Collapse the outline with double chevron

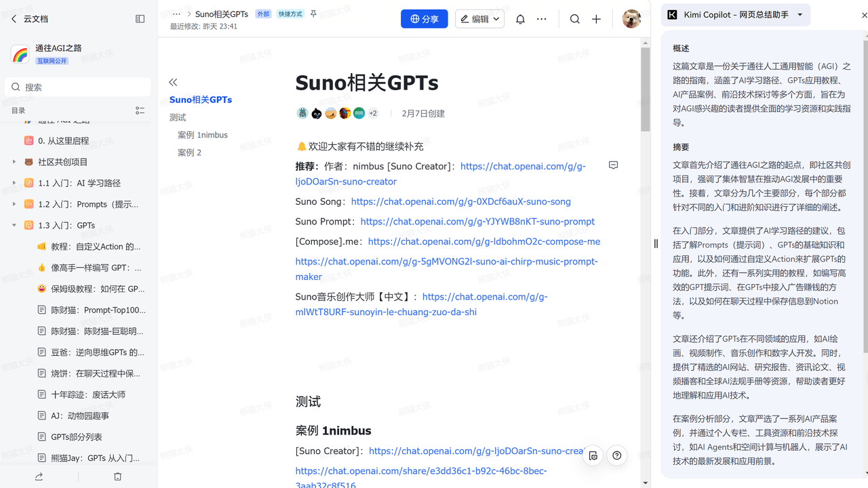pos(173,82)
